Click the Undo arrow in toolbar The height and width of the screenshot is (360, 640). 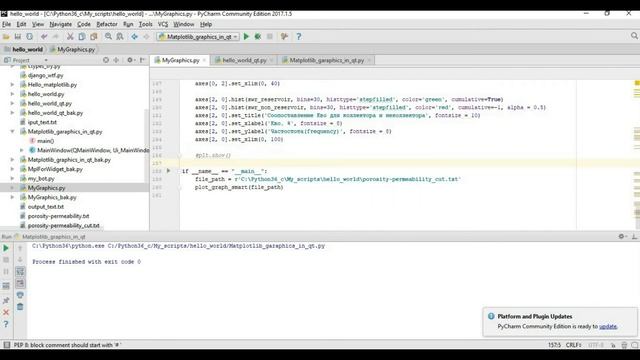tap(44, 37)
